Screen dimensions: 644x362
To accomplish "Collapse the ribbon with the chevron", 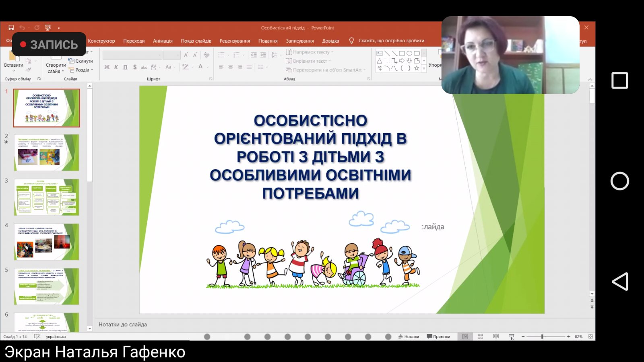I will (x=590, y=79).
